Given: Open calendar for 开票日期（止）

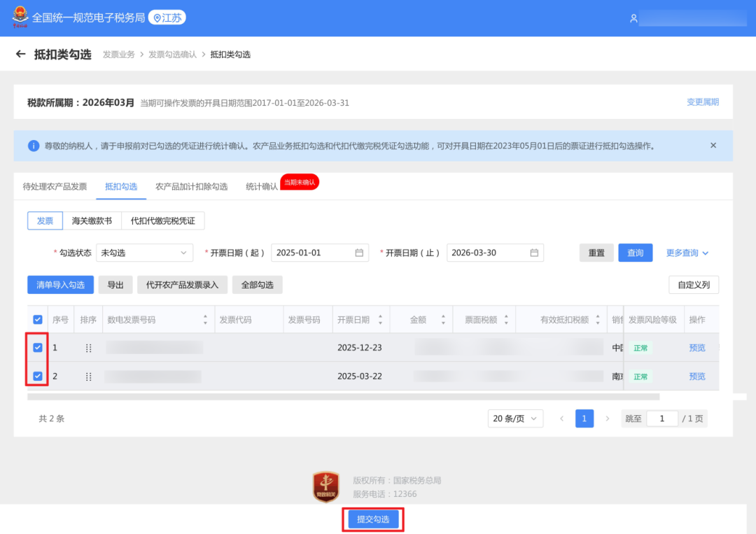Looking at the screenshot, I should pyautogui.click(x=534, y=253).
